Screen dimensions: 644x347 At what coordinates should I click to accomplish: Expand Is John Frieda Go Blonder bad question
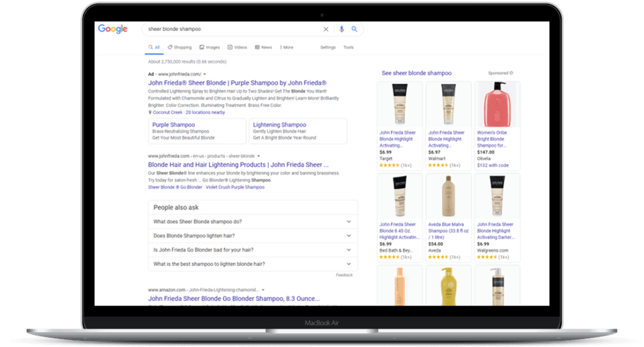[253, 250]
